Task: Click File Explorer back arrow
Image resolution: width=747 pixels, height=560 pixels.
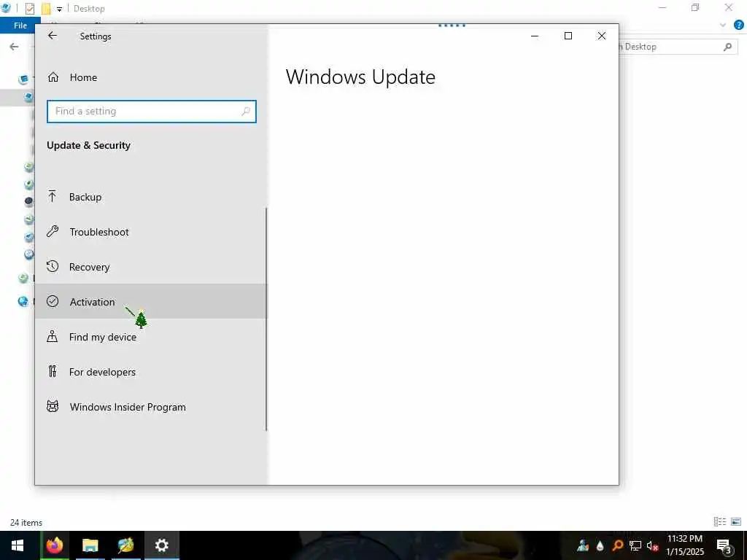Action: pos(15,46)
